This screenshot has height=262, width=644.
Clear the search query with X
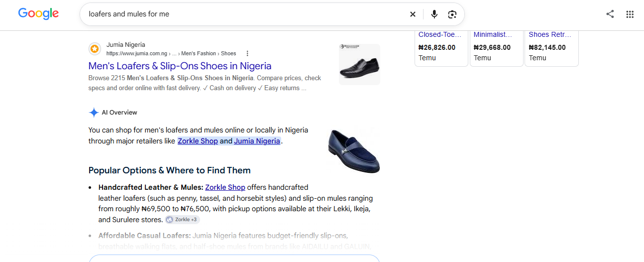click(x=413, y=14)
